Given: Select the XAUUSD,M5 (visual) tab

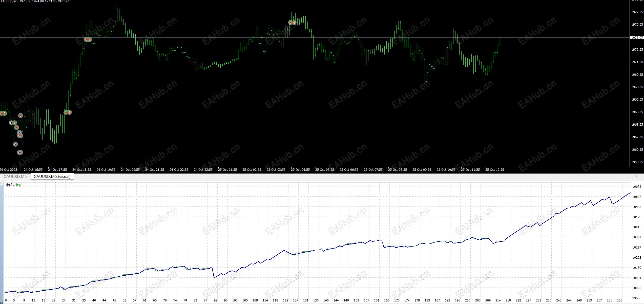Looking at the screenshot, I should (x=52, y=177).
